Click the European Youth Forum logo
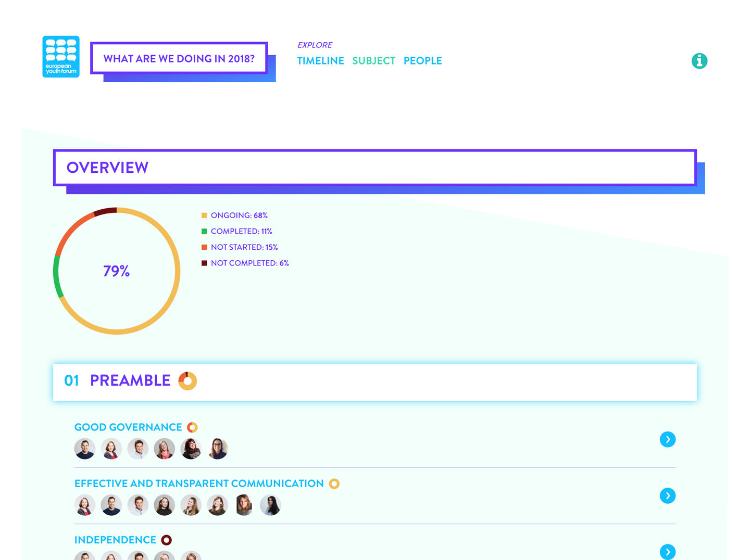Viewport: 750px width, 560px height. pyautogui.click(x=61, y=57)
